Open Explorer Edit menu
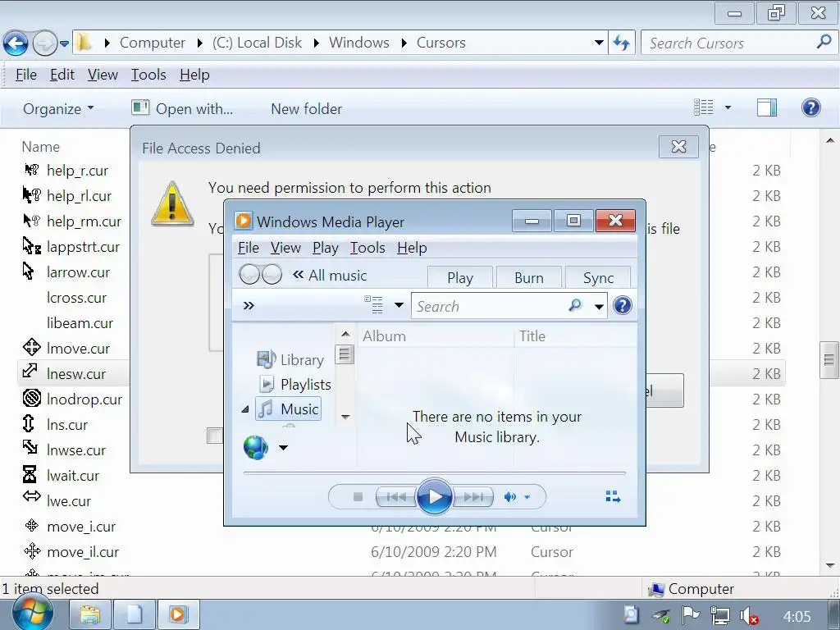Viewport: 840px width, 630px height. pos(62,75)
